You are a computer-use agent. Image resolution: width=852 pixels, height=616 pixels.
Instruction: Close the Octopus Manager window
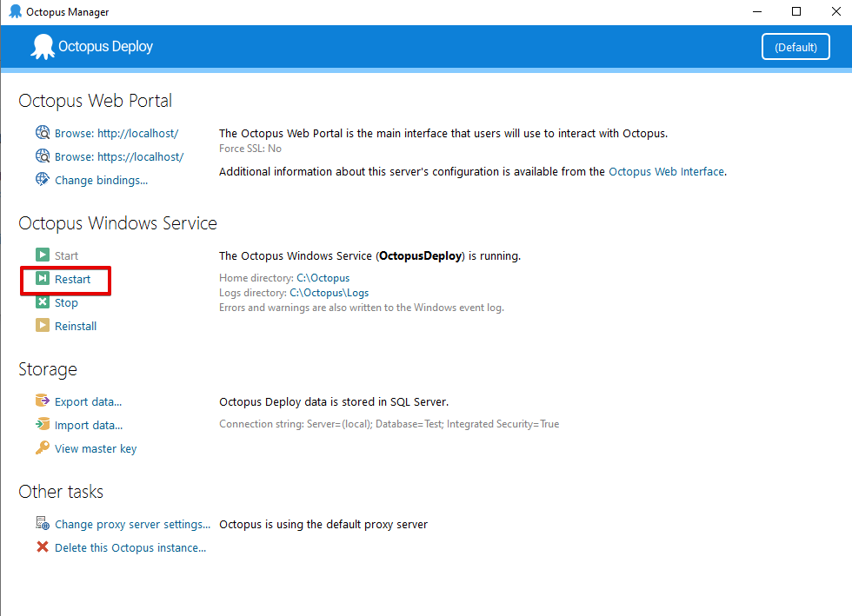click(x=835, y=11)
